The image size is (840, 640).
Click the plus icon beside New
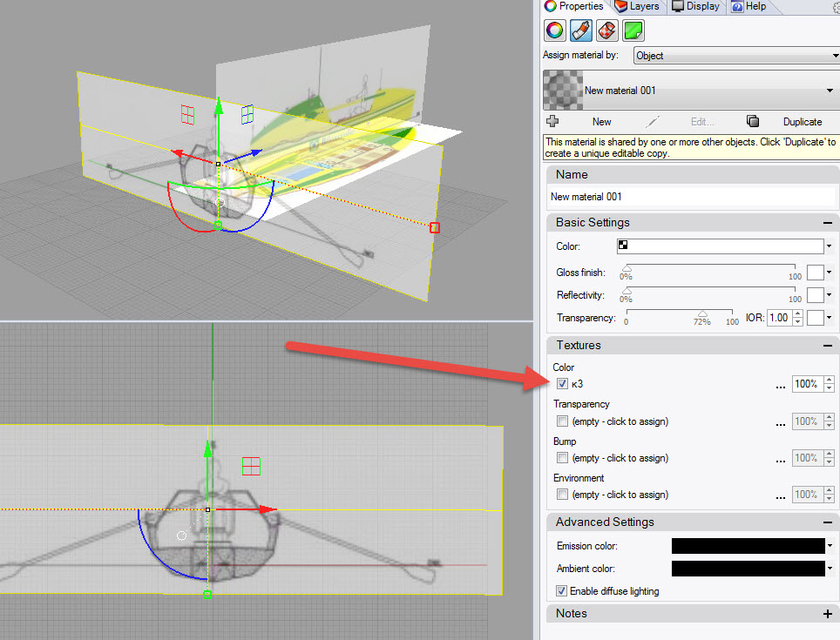[552, 122]
